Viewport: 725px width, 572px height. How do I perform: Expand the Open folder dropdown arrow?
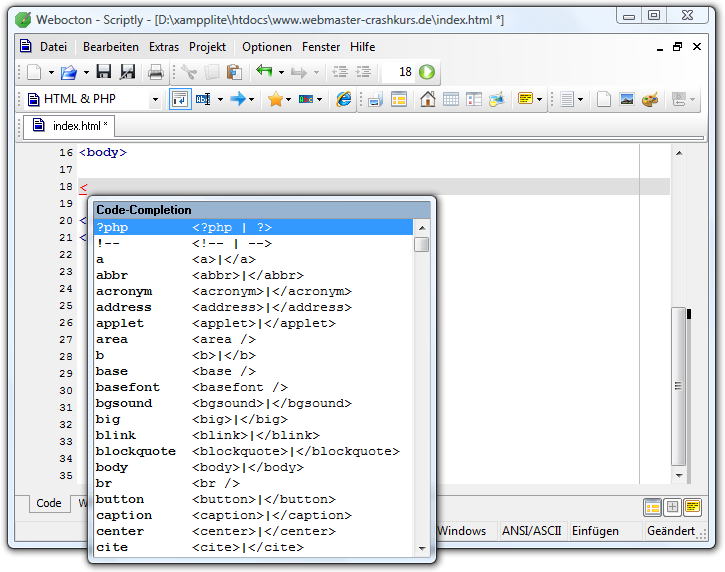coord(86,72)
